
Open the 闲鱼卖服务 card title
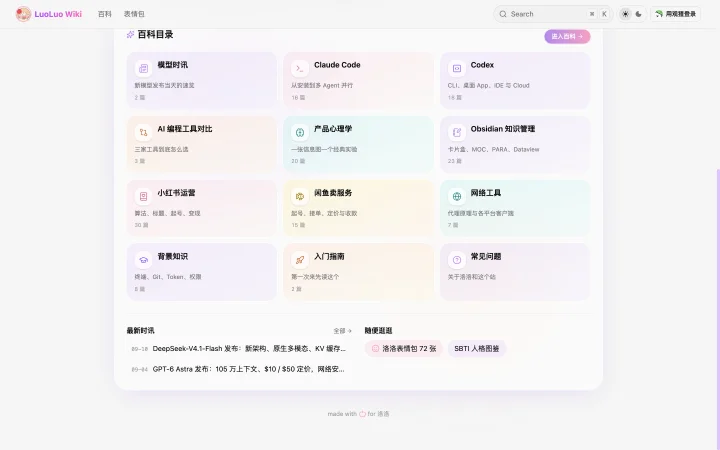333,192
